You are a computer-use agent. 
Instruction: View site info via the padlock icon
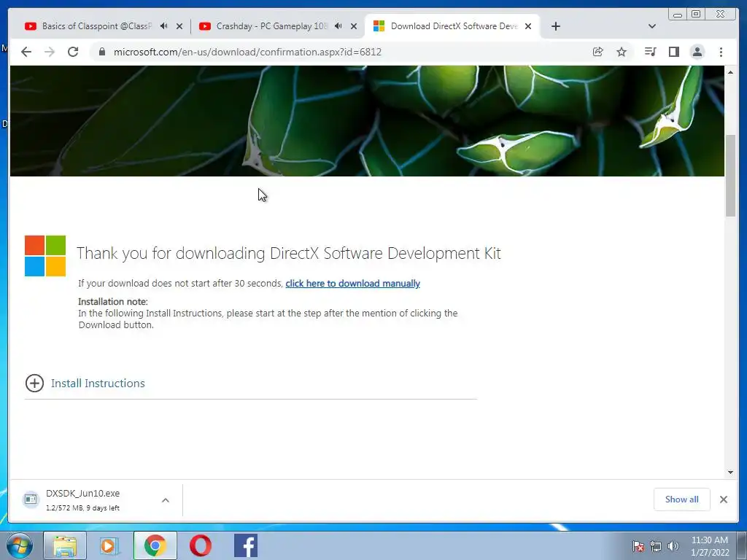(101, 52)
